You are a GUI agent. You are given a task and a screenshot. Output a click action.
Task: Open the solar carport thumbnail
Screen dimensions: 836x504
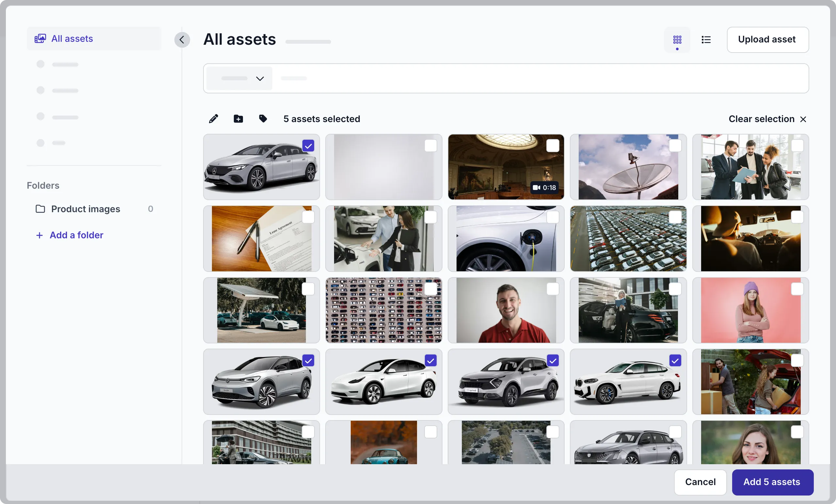pyautogui.click(x=261, y=310)
